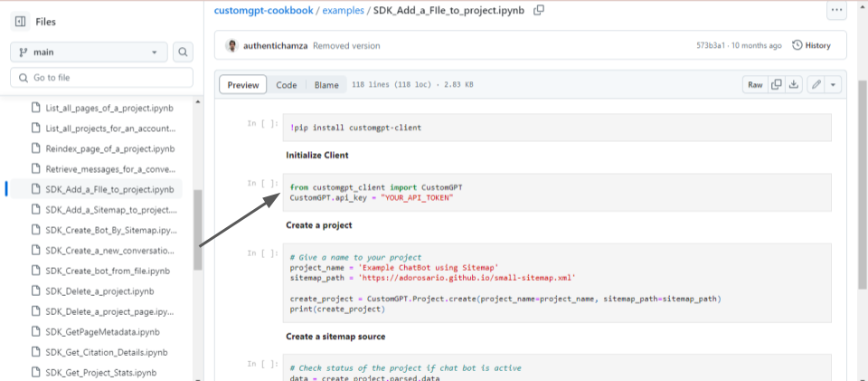Click file icon beside Reindex_page_of_a_project.ipynb
868x381 pixels.
coord(36,148)
